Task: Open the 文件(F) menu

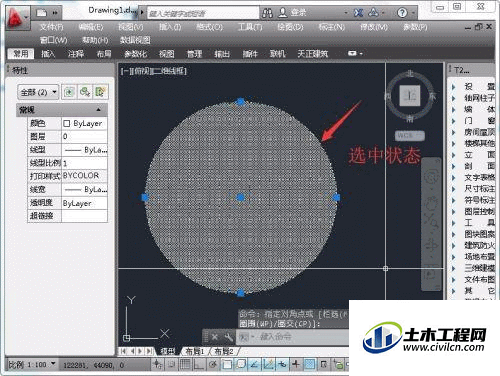Action: pos(51,27)
